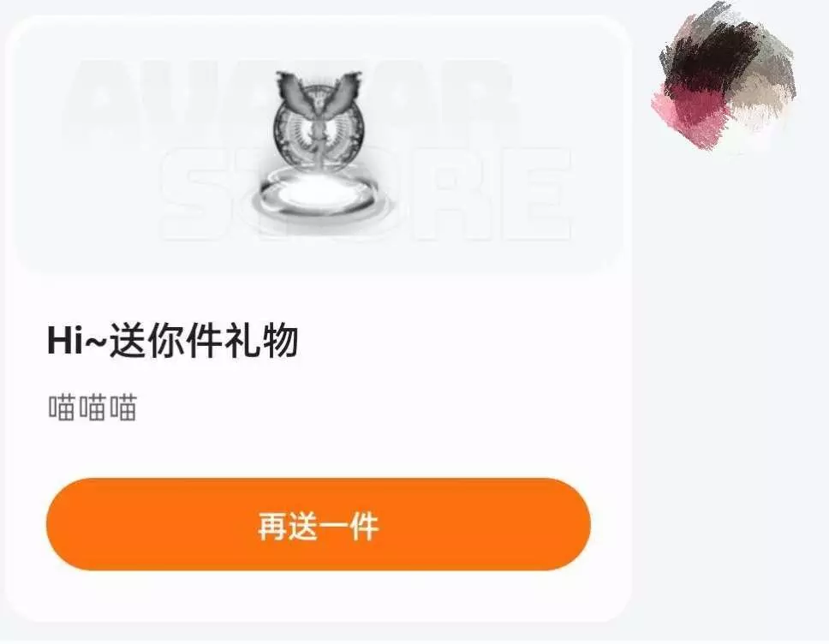Click the gray chat background beneath the avatar
This screenshot has height=644, width=829.
click(730, 370)
